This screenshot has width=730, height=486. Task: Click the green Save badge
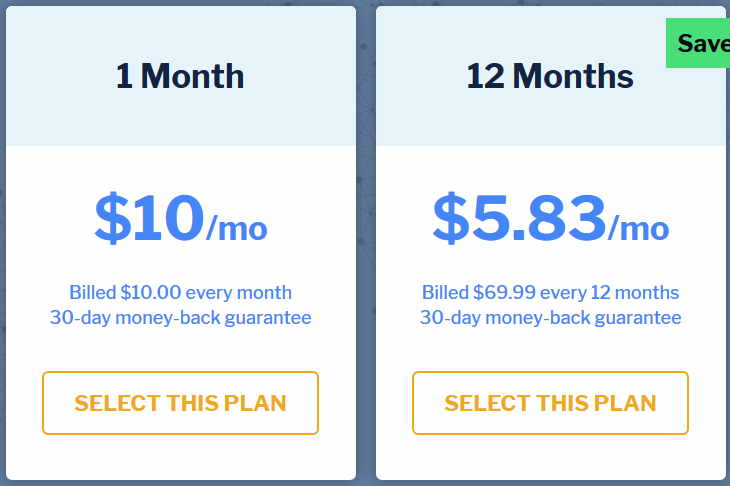[x=698, y=43]
